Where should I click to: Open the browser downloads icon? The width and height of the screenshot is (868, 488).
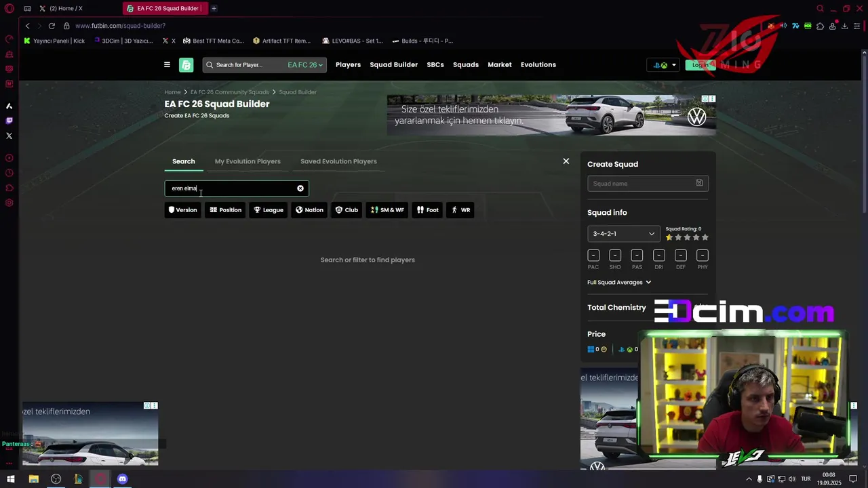pos(844,26)
